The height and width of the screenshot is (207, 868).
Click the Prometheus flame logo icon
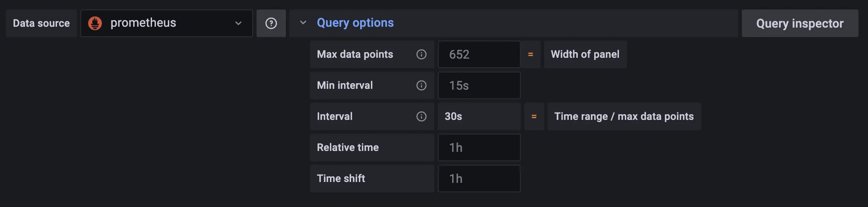95,23
